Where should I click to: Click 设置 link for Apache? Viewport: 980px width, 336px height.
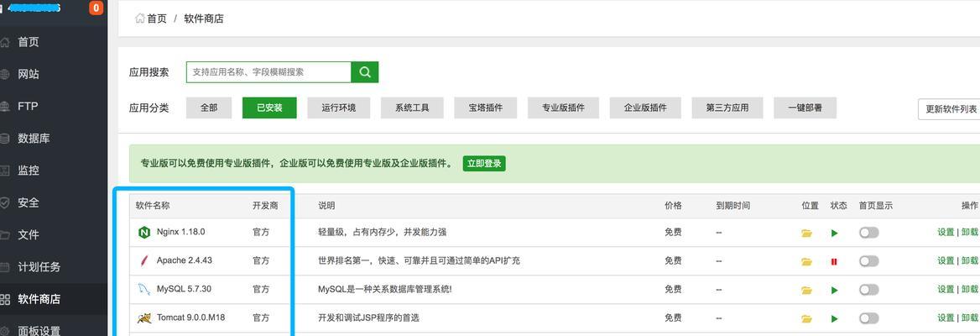tap(946, 261)
